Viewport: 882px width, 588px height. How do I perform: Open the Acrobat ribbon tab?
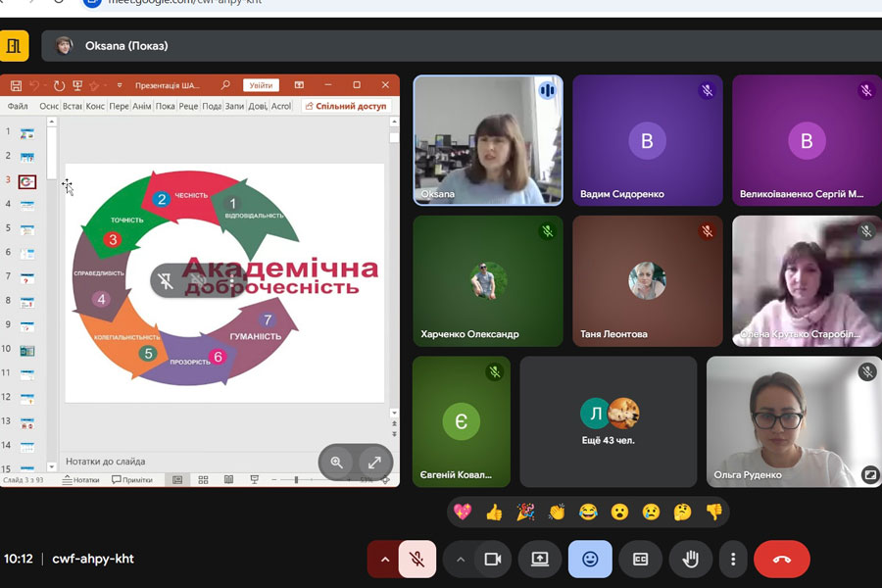coord(280,106)
